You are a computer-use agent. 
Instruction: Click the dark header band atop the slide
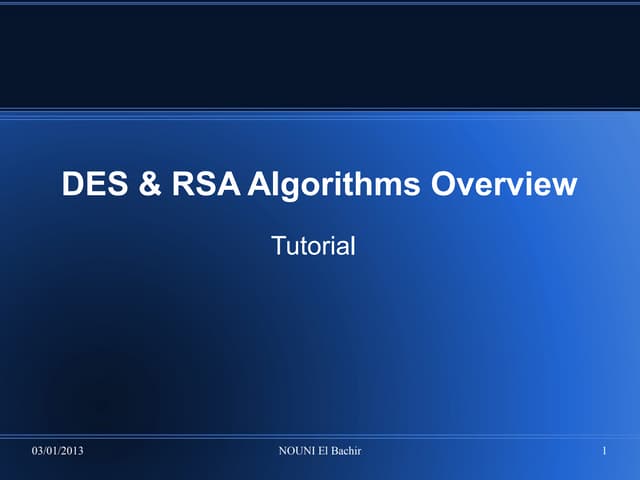pos(320,55)
